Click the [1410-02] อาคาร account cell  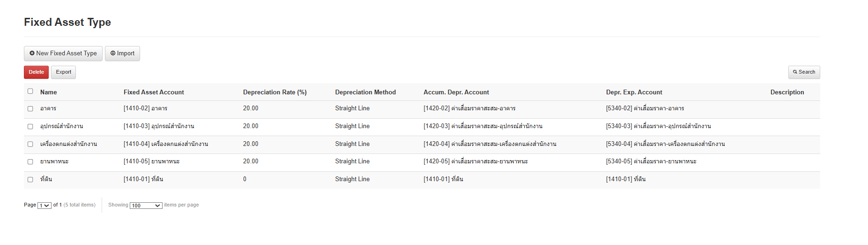coord(145,108)
